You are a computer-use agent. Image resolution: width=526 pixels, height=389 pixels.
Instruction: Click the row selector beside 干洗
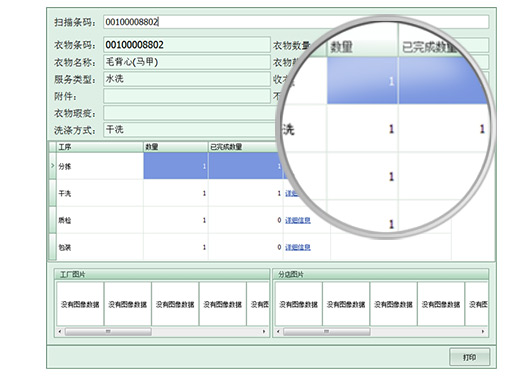point(53,193)
